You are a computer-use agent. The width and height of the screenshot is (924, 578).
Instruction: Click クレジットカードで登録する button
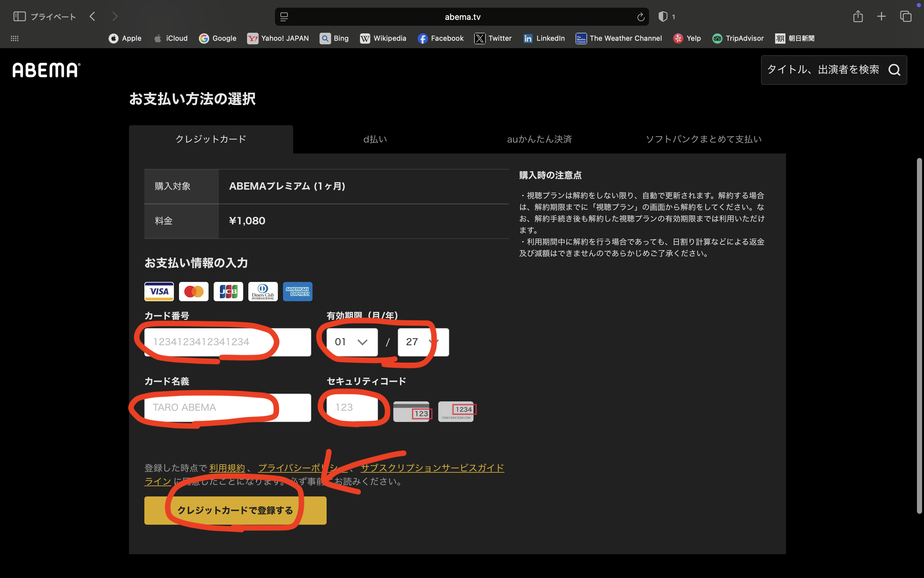235,510
